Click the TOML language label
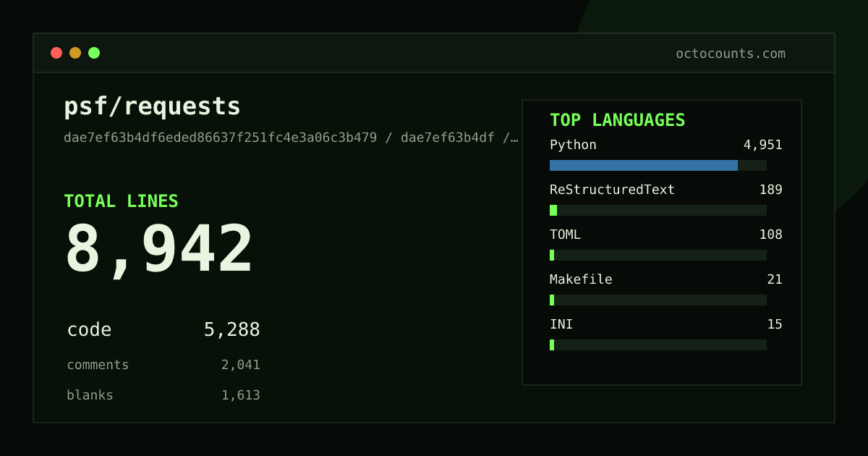Image resolution: width=868 pixels, height=456 pixels. [x=565, y=235]
